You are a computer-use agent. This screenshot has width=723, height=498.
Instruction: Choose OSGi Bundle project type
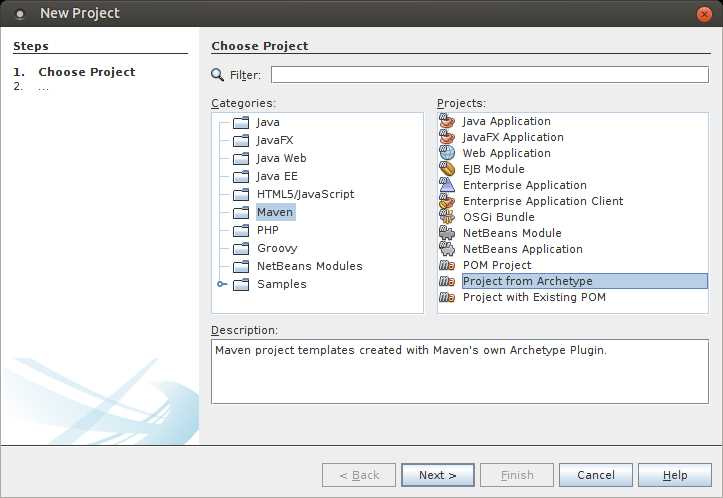498,217
